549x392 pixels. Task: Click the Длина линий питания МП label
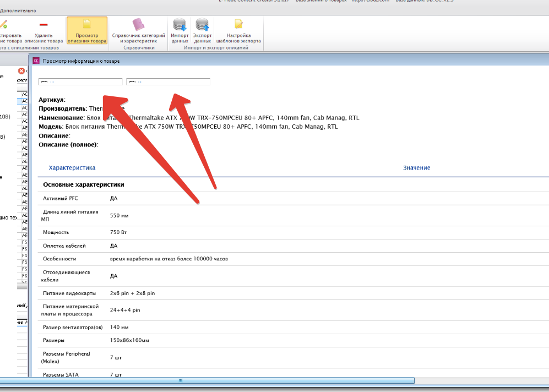tap(70, 215)
